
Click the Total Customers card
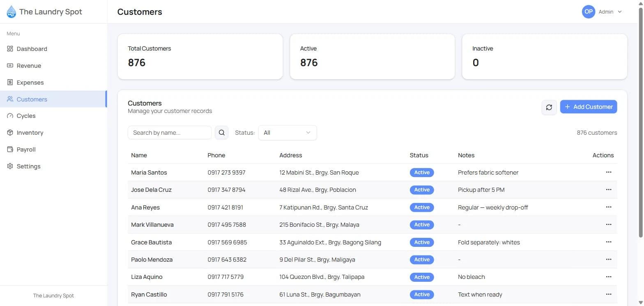[200, 57]
